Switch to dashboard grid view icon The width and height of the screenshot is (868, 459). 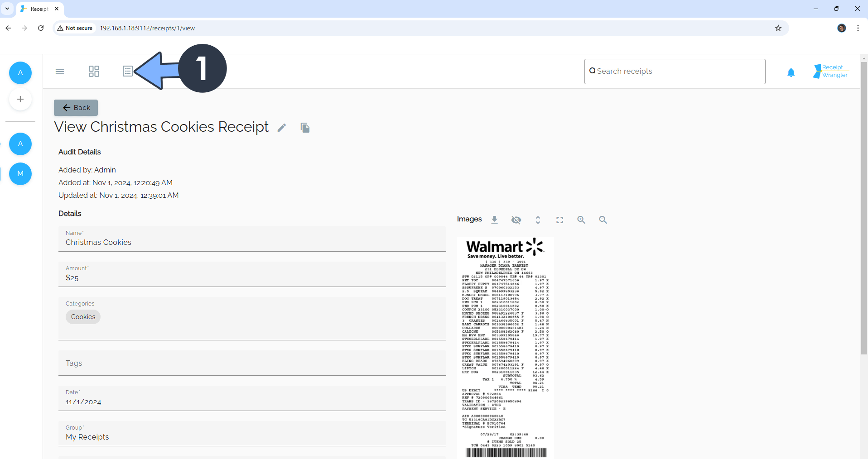coord(94,72)
